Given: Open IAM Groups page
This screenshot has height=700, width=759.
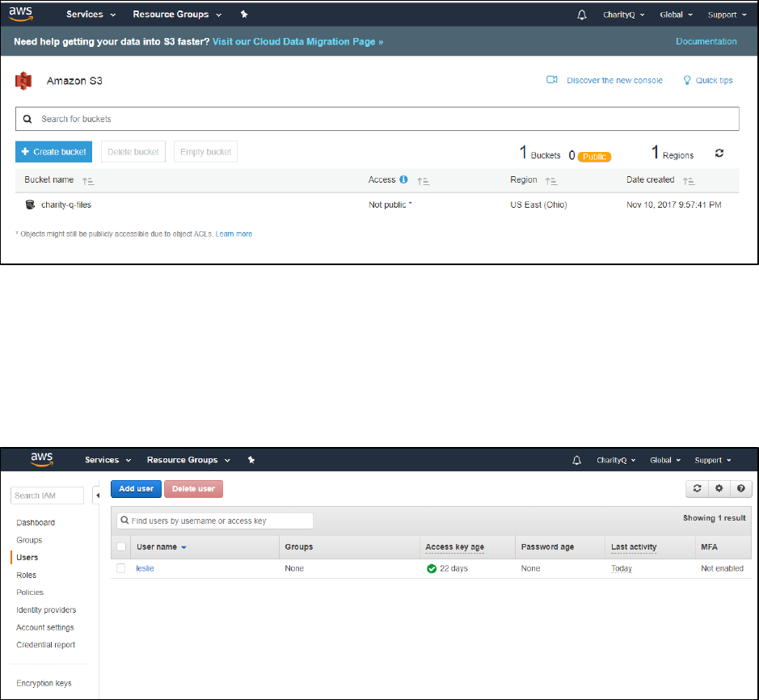Looking at the screenshot, I should click(x=29, y=540).
